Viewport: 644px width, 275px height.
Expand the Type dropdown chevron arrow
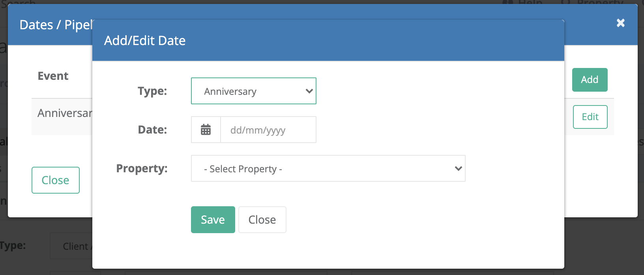coord(309,91)
